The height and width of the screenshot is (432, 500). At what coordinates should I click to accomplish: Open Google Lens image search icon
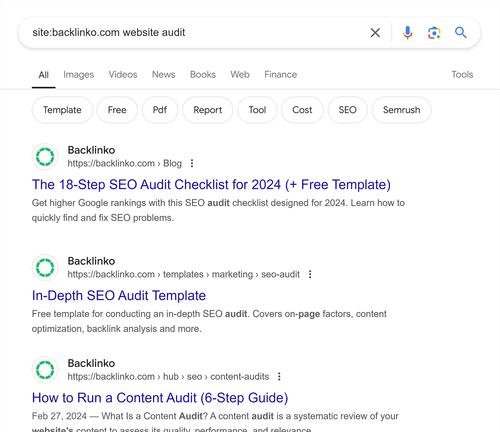pyautogui.click(x=434, y=33)
